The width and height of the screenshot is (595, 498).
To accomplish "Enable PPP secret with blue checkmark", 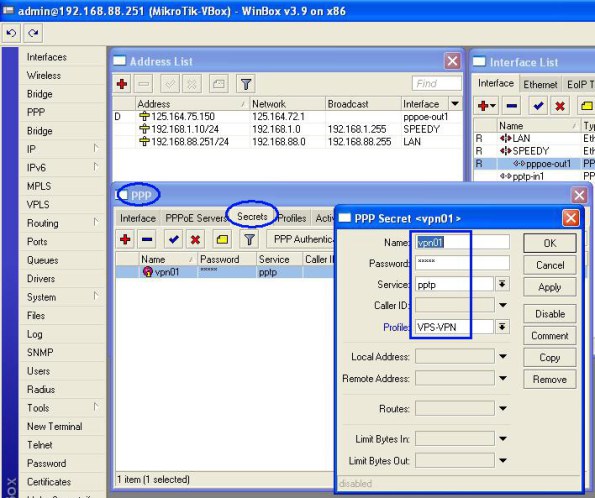I will [174, 239].
